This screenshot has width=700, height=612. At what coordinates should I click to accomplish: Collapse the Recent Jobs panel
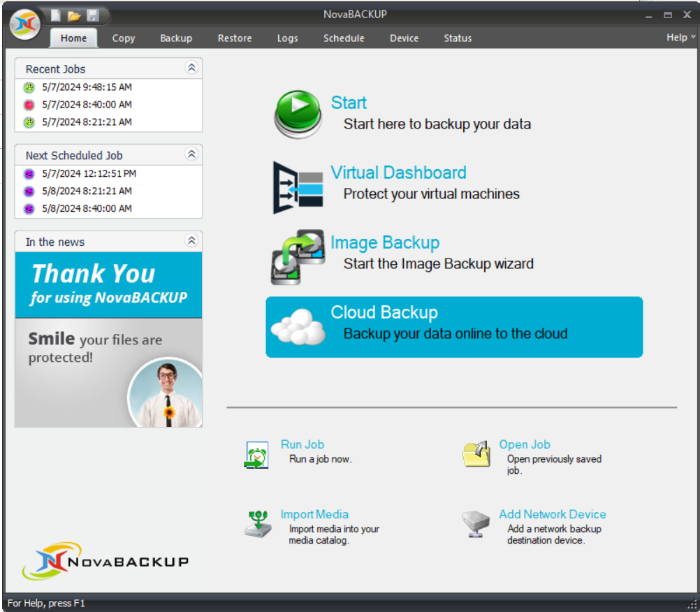pos(191,67)
